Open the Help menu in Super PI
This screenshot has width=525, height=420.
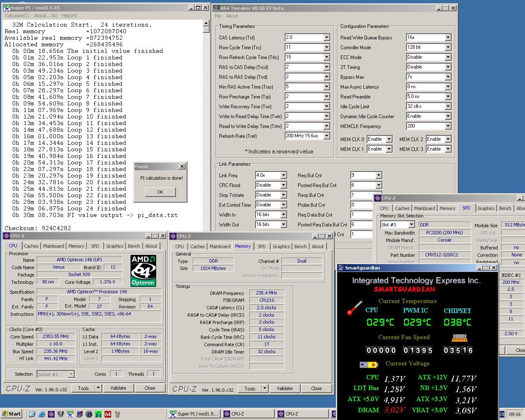[x=69, y=16]
